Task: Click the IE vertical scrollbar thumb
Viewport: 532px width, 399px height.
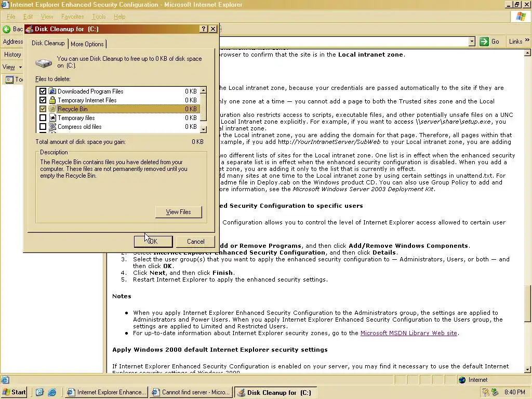Action: [x=527, y=304]
